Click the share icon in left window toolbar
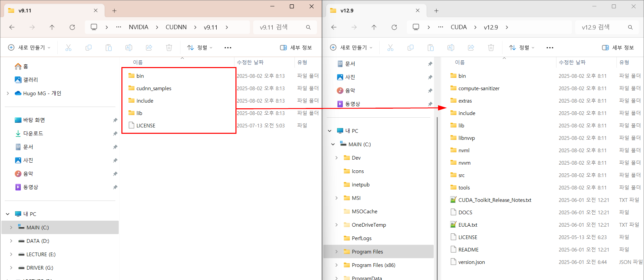The height and width of the screenshot is (280, 644). click(149, 48)
